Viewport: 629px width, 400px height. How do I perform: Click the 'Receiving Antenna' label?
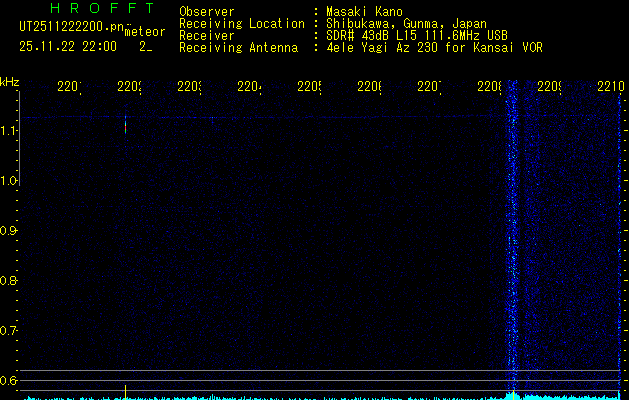(239, 48)
